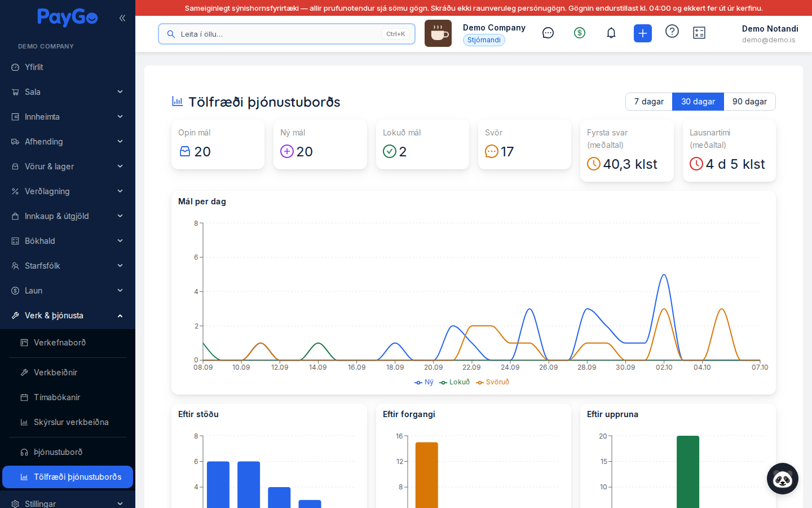
Task: Expand the Bókhald menu
Action: [x=68, y=241]
